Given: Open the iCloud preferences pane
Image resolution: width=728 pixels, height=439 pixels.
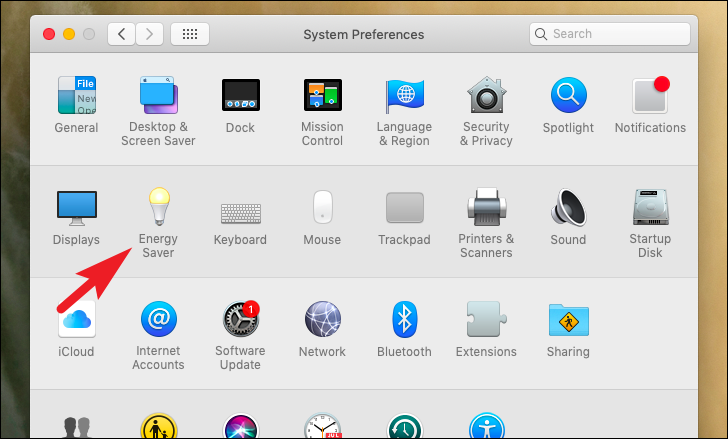Looking at the screenshot, I should pos(77,319).
